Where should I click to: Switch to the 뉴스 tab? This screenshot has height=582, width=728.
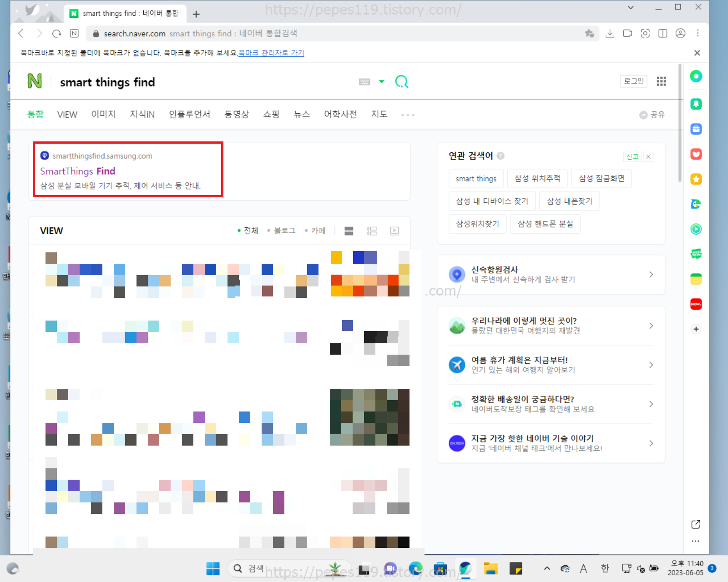pos(302,114)
